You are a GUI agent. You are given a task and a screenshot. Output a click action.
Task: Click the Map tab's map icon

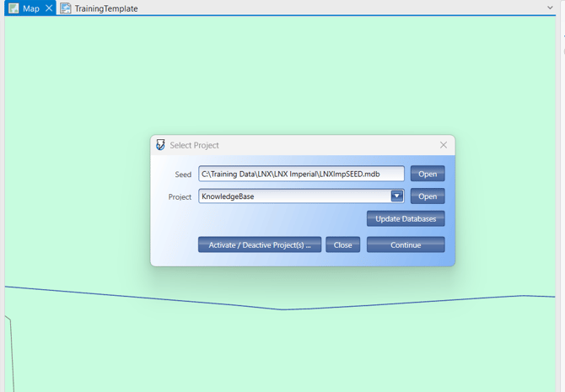tap(13, 8)
